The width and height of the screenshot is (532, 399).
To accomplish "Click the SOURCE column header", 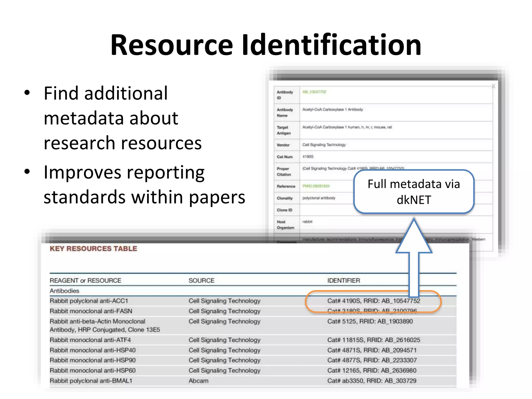I will pos(201,281).
